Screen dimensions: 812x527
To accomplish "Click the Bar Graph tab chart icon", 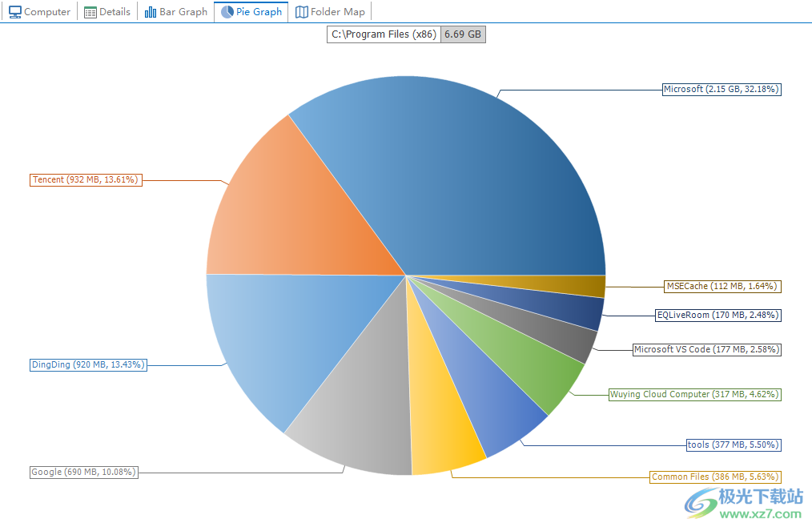I will pyautogui.click(x=151, y=12).
